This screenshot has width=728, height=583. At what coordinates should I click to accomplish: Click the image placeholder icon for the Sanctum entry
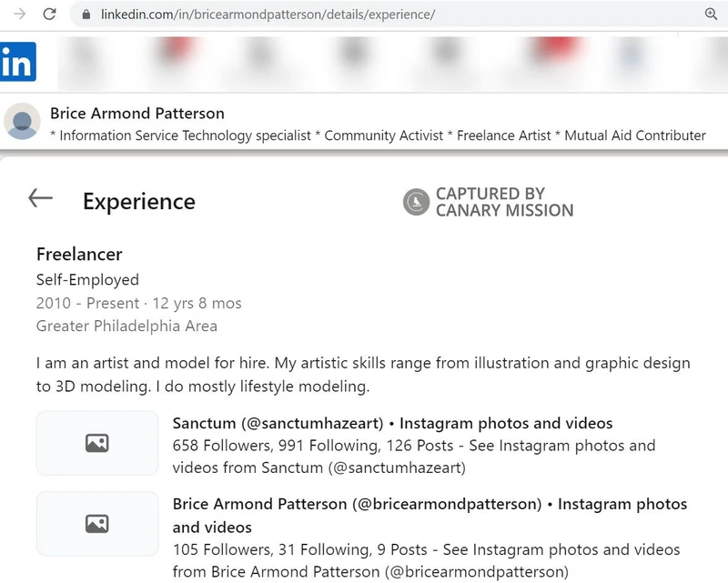click(x=97, y=443)
